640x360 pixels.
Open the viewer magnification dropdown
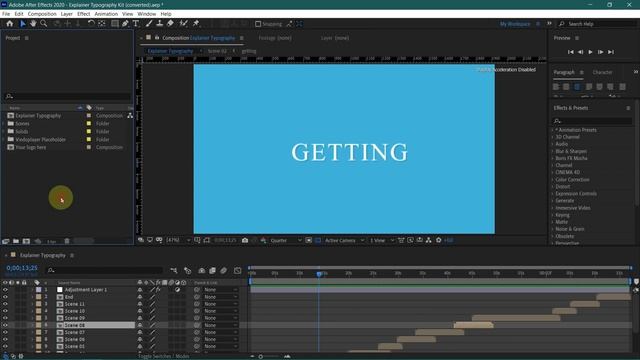178,240
